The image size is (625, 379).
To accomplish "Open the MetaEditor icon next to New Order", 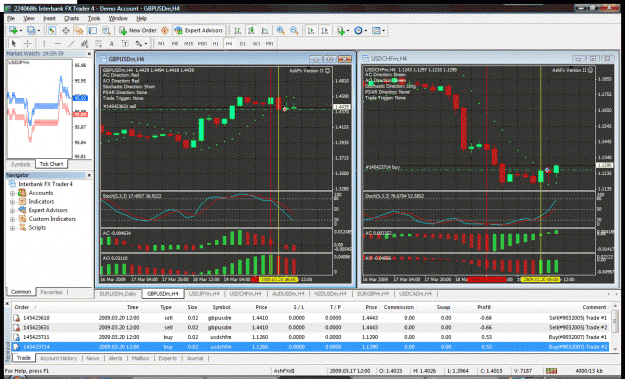I will [165, 30].
